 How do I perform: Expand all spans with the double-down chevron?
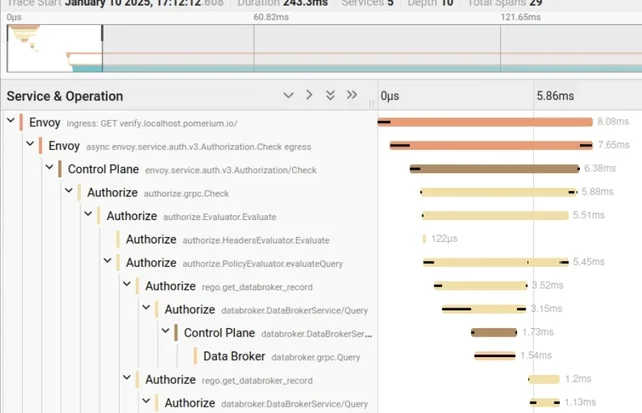pyautogui.click(x=330, y=95)
